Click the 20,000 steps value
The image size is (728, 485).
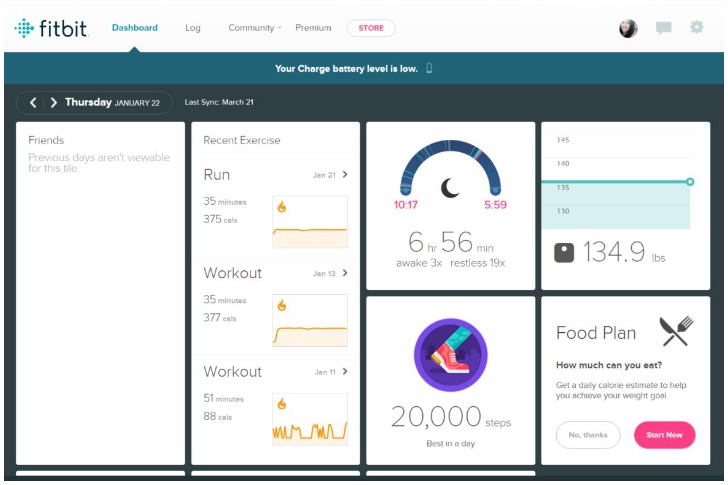click(x=451, y=416)
